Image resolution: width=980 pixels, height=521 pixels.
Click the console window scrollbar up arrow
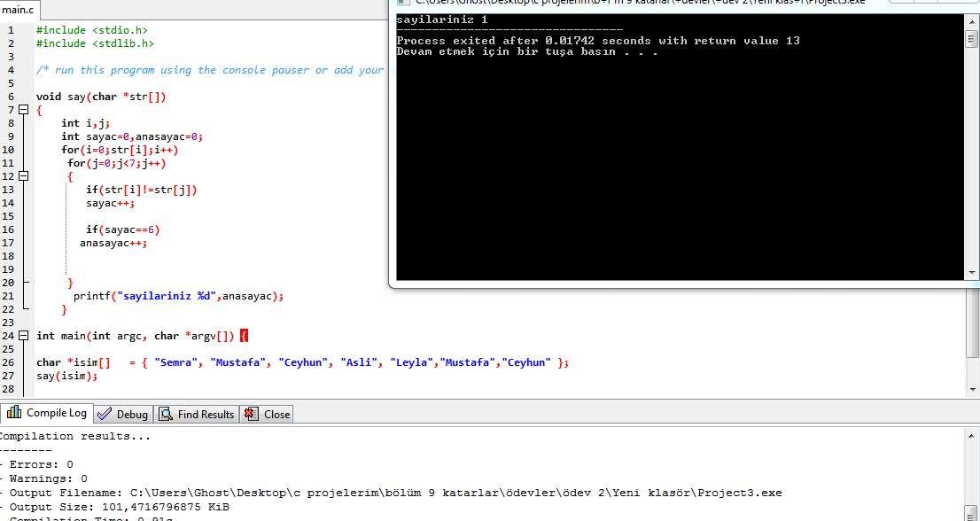pyautogui.click(x=971, y=20)
